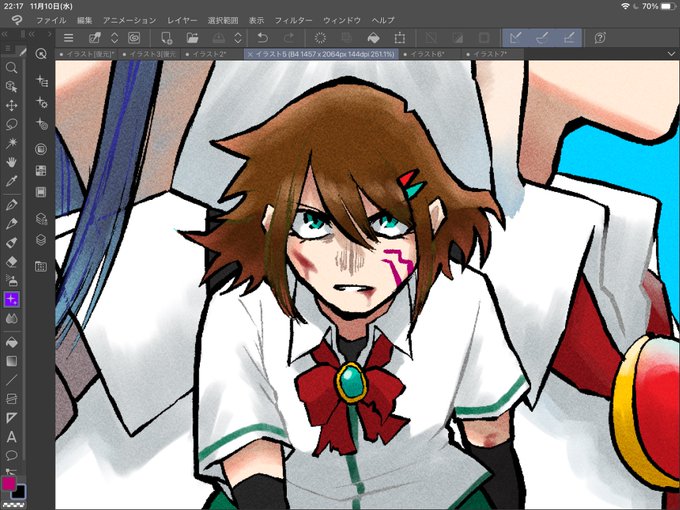Viewport: 680px width, 510px height.
Task: Select the Blend tool
Action: point(11,319)
